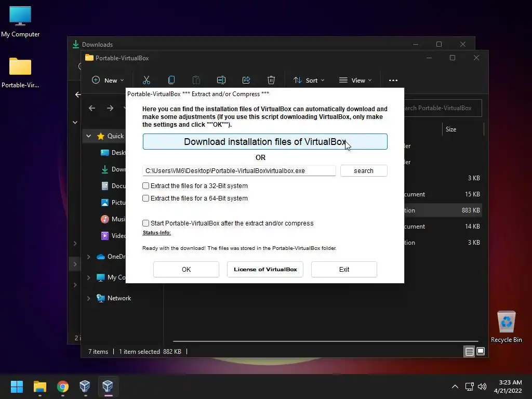Click the Search Portable-VirtualBox box
This screenshot has height=399, width=532.
(443, 108)
